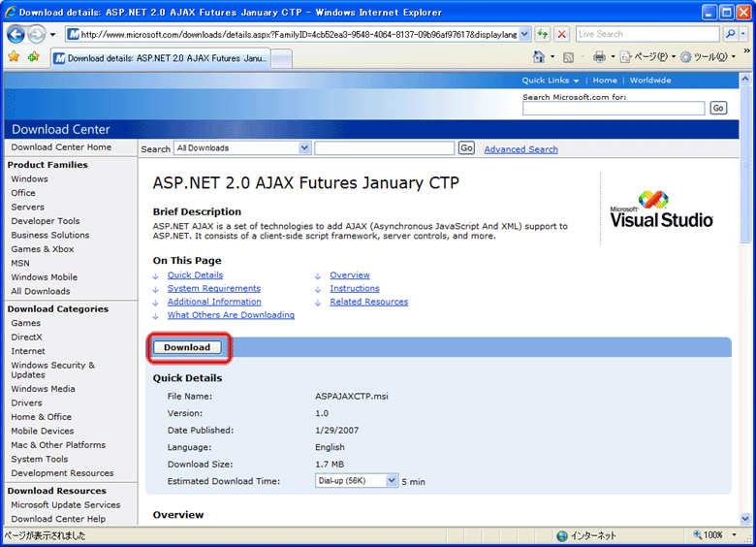756x547 pixels.
Task: Open the Print options dropdown arrow
Action: pos(613,57)
